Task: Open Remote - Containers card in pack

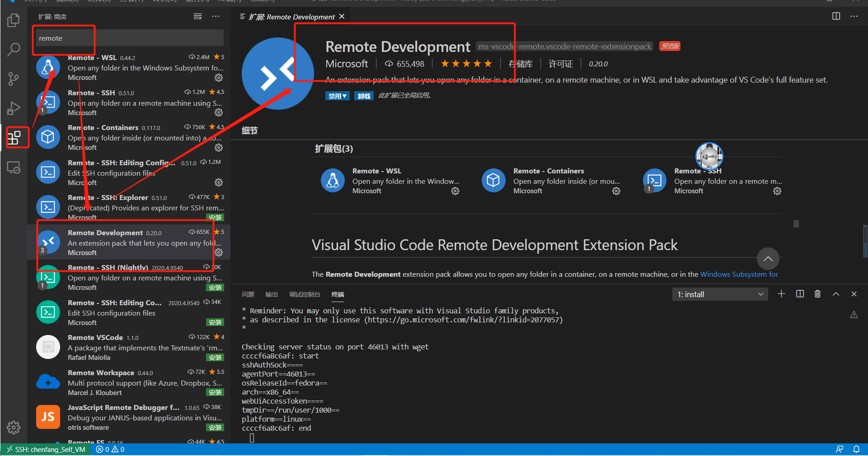Action: (x=551, y=181)
